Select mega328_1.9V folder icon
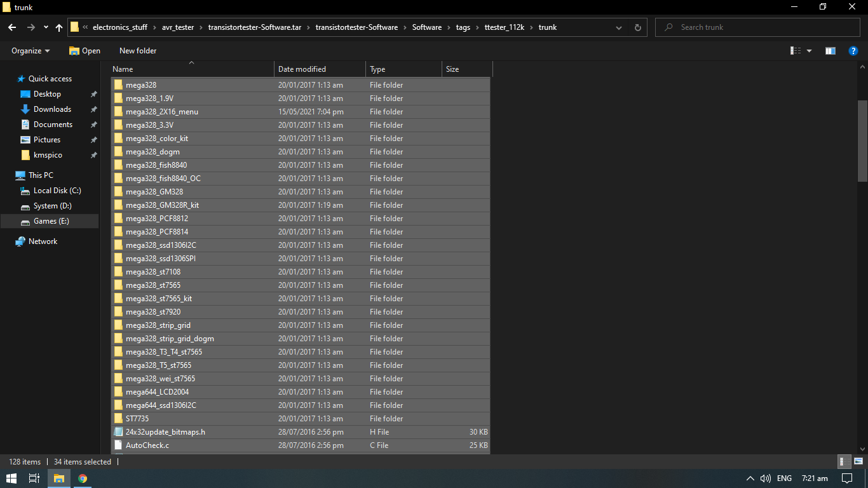Screen dimensions: 868x488 pos(118,98)
